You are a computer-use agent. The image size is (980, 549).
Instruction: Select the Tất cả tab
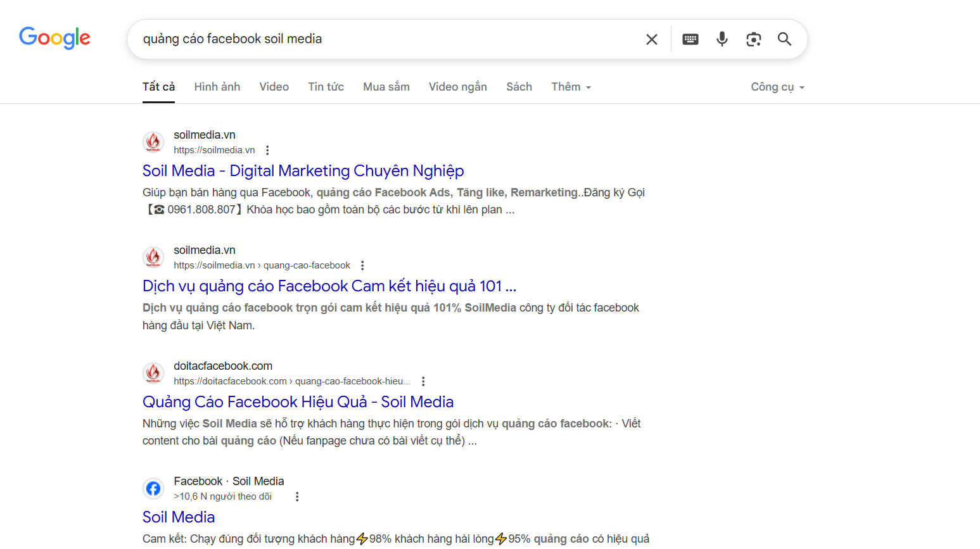(158, 87)
